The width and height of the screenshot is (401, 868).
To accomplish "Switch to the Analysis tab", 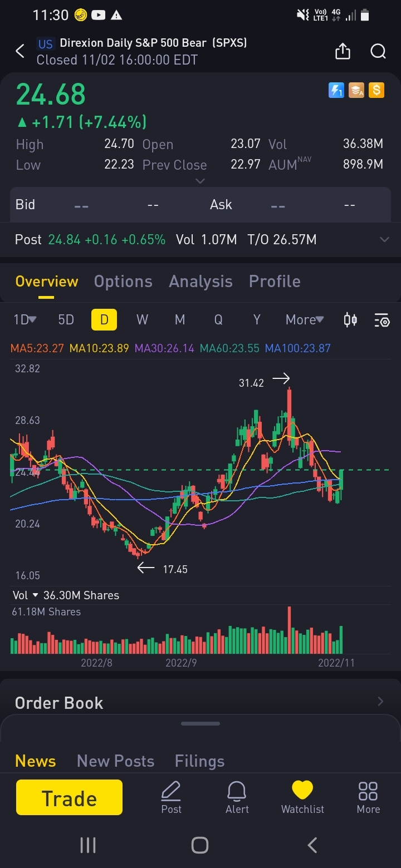I will [200, 282].
